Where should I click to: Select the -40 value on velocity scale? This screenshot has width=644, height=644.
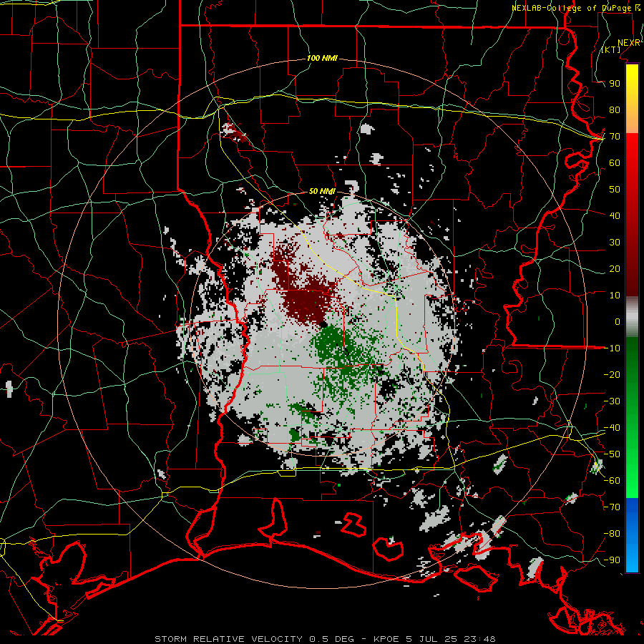click(x=612, y=428)
